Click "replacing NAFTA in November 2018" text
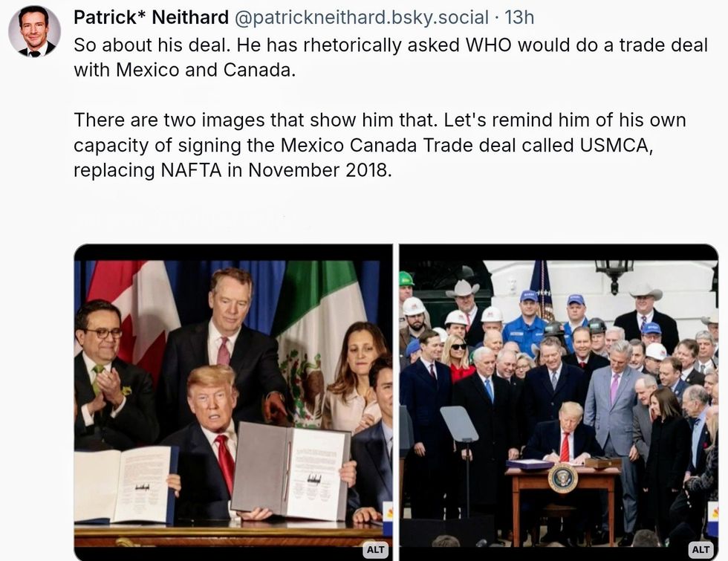Image resolution: width=728 pixels, height=561 pixels. pos(231,169)
